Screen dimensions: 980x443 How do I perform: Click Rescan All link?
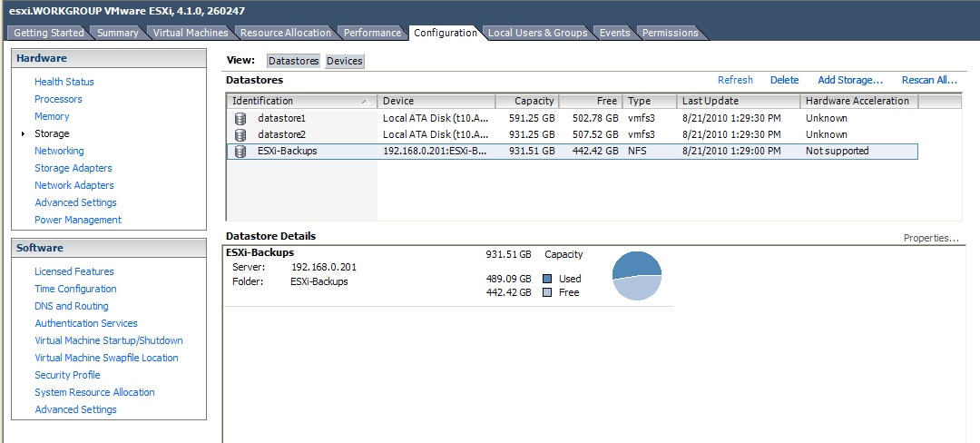929,80
